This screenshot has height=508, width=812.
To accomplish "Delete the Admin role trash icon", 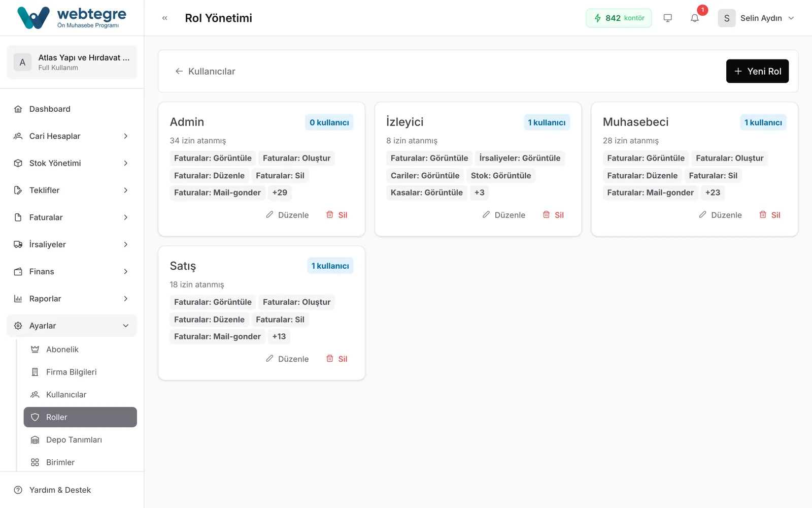I will [330, 215].
